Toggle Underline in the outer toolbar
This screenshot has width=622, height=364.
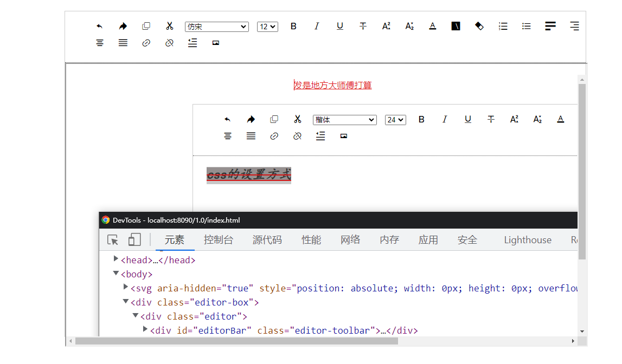pyautogui.click(x=340, y=26)
